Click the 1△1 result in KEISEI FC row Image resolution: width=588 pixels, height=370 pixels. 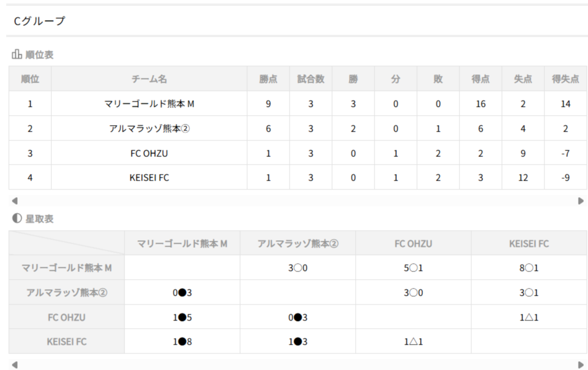(413, 342)
